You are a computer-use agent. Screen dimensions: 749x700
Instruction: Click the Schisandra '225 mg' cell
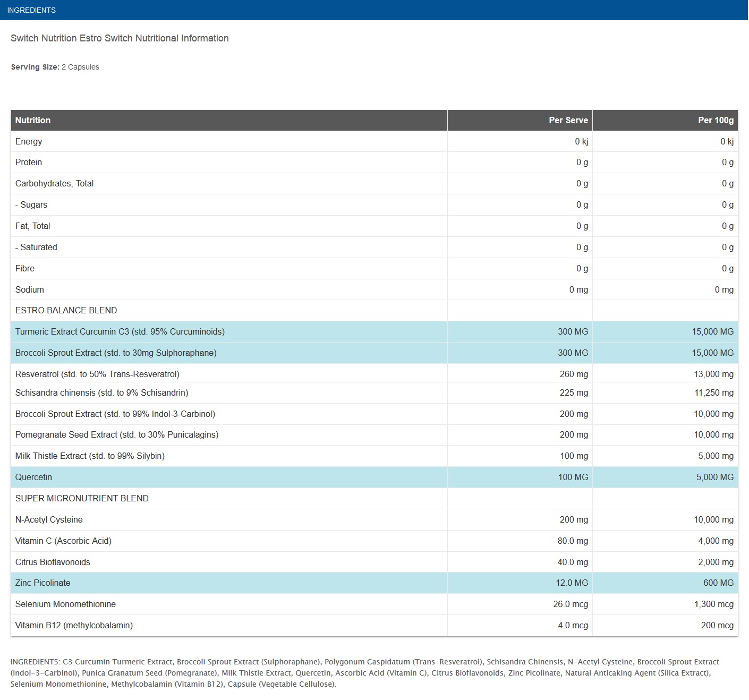click(520, 393)
